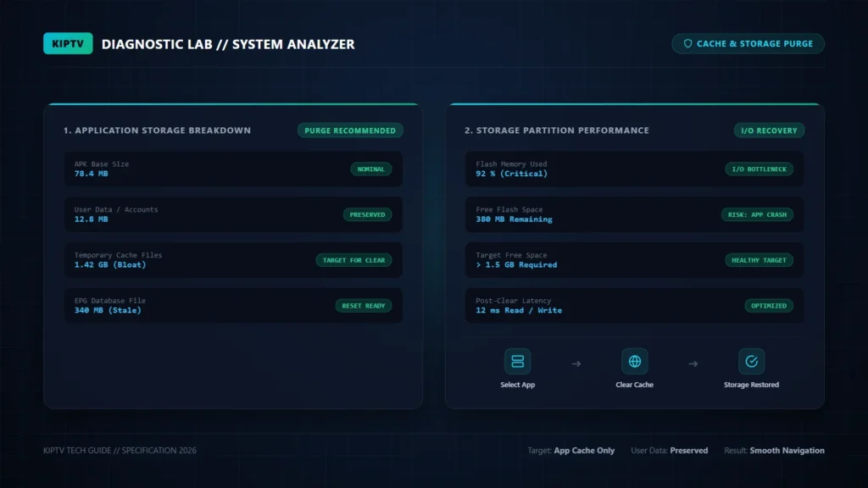Click the Select App server icon
The width and height of the screenshot is (868, 488).
(x=518, y=361)
